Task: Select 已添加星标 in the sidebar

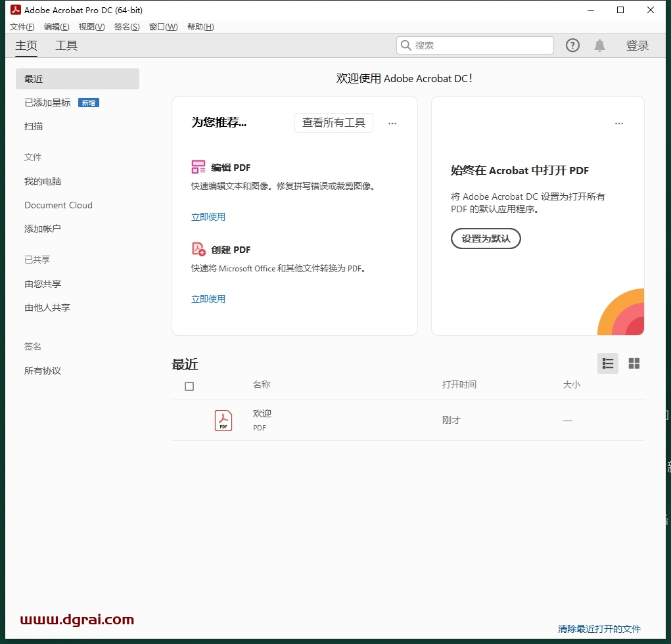Action: click(47, 103)
